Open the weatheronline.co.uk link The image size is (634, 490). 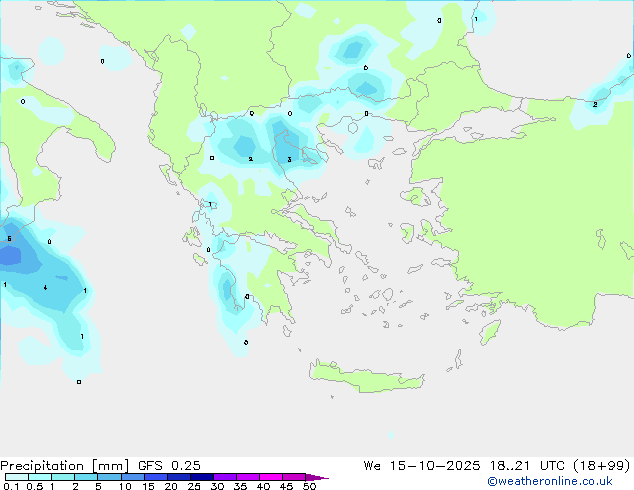(550, 481)
